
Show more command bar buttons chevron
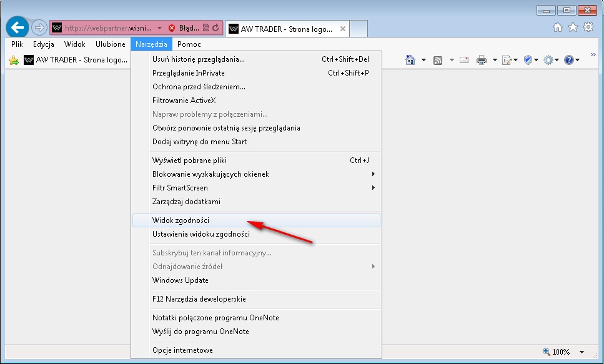593,55
